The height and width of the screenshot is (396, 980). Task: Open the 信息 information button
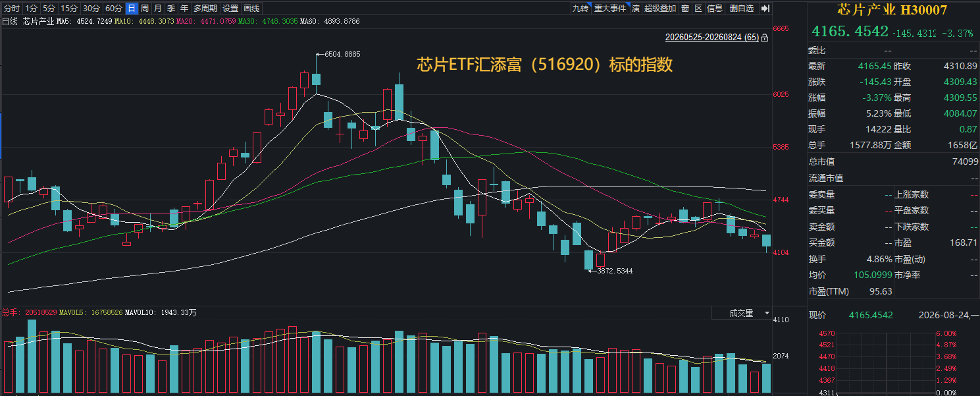tap(715, 9)
